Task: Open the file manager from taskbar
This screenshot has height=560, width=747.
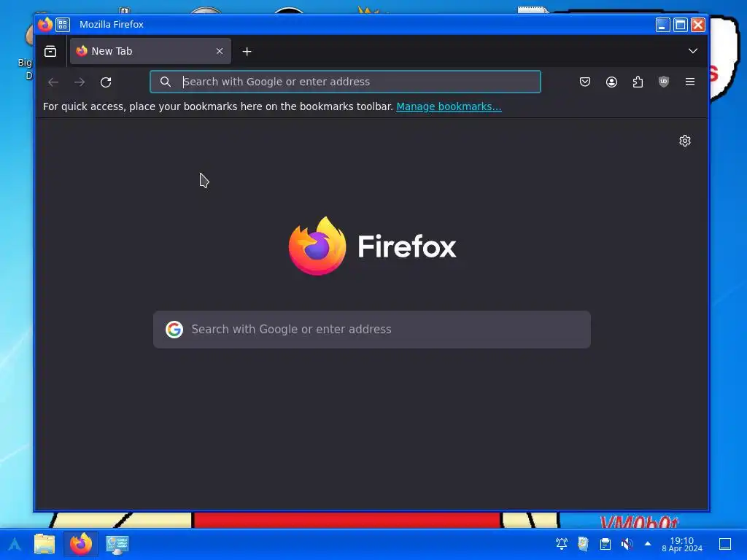Action: (44, 544)
